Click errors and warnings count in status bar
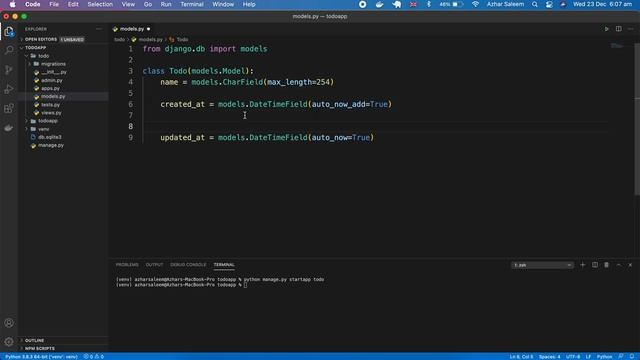Viewport: 640px width, 360px height. click(x=93, y=356)
